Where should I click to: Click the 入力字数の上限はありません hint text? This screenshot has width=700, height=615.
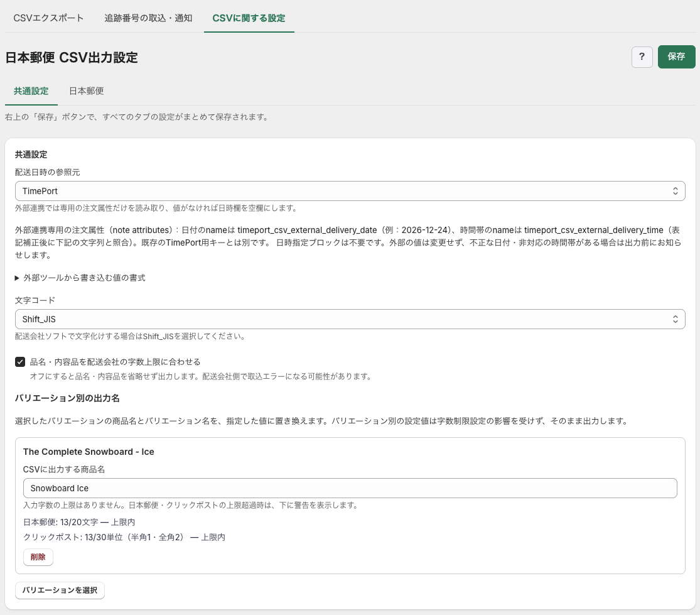click(191, 505)
